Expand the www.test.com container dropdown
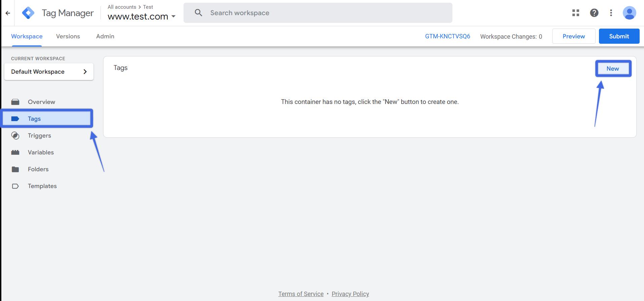 (173, 16)
